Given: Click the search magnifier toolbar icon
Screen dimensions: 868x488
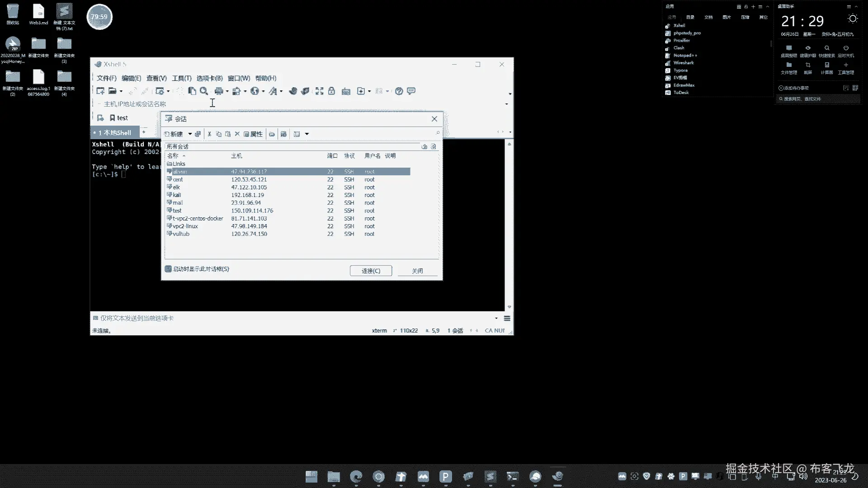Looking at the screenshot, I should (x=204, y=91).
